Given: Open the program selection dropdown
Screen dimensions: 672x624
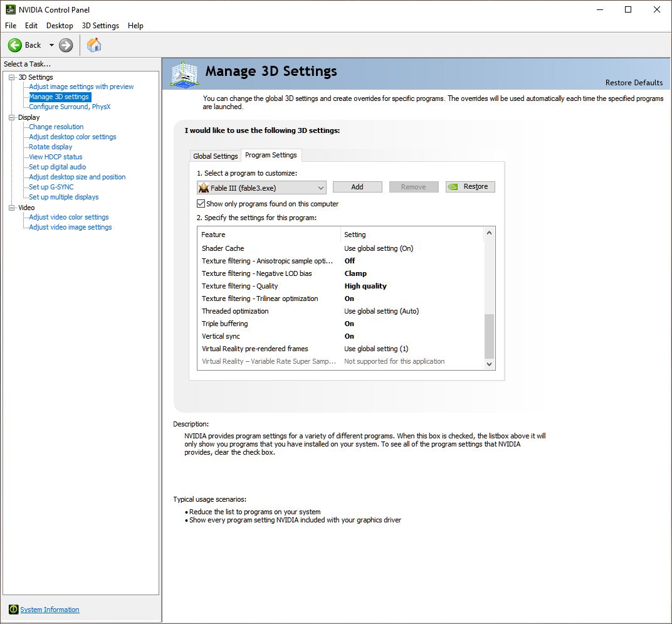Looking at the screenshot, I should [x=261, y=188].
